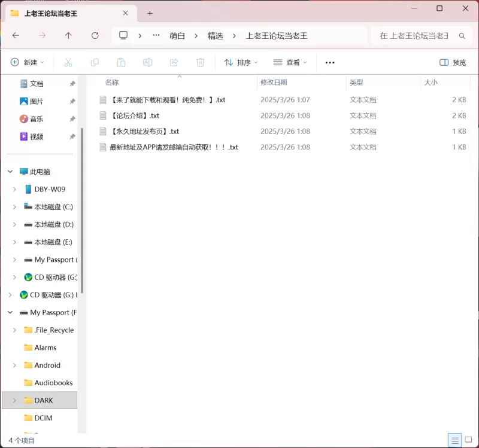Screen dimensions: 479x448
Task: Open the 新建 new item menu
Action: [28, 62]
